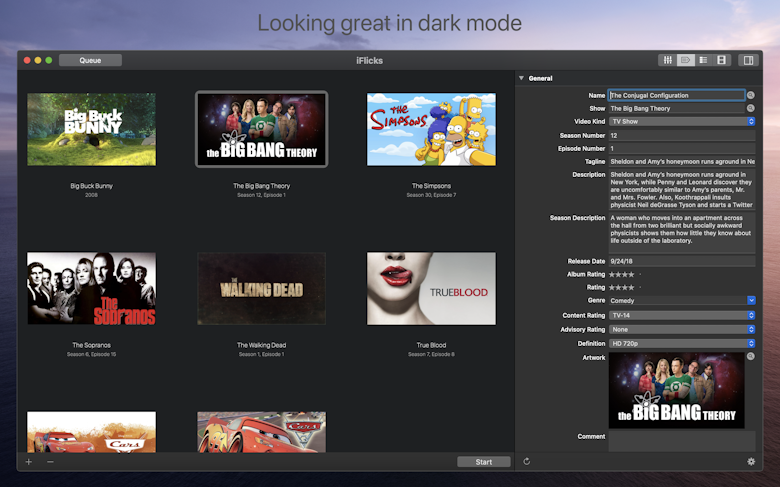Click the Tagline field
Viewport: 780px width, 487px height.
pos(682,161)
